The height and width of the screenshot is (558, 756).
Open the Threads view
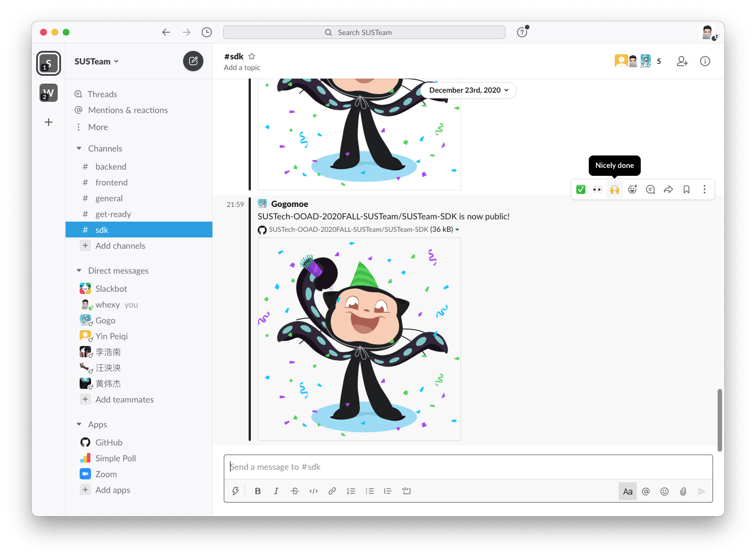point(102,94)
